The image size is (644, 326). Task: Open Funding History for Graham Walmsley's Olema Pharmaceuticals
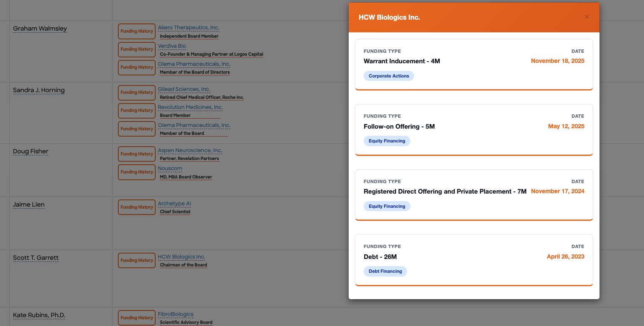pyautogui.click(x=137, y=67)
